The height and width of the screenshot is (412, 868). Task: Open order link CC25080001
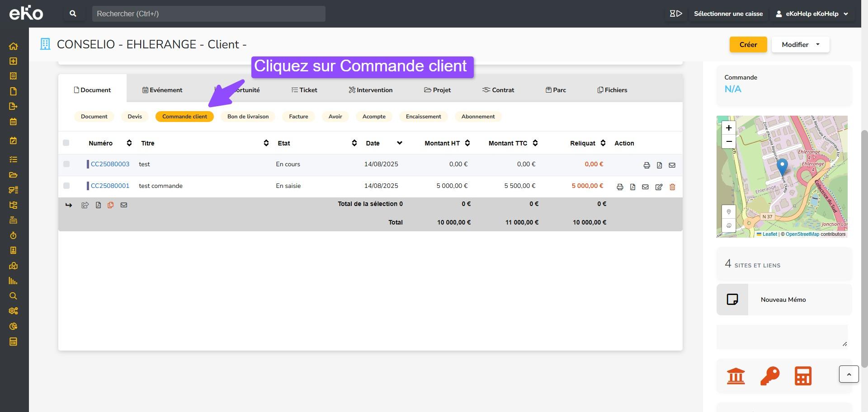point(110,186)
